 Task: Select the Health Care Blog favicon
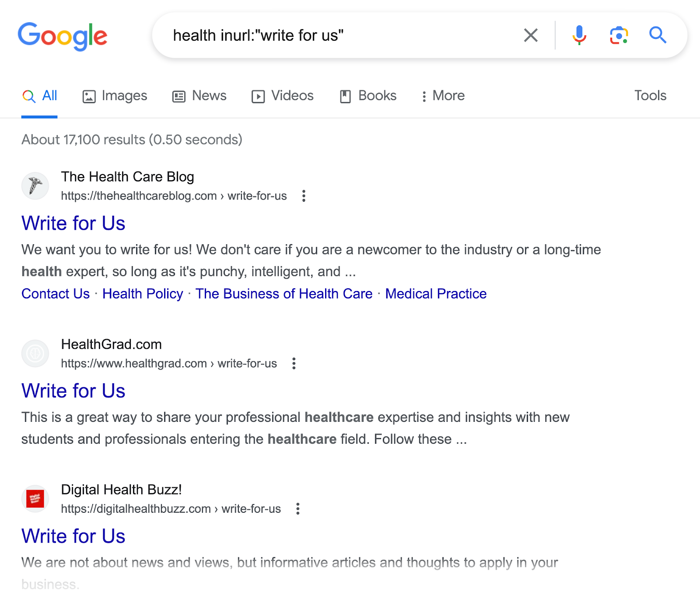coord(35,186)
